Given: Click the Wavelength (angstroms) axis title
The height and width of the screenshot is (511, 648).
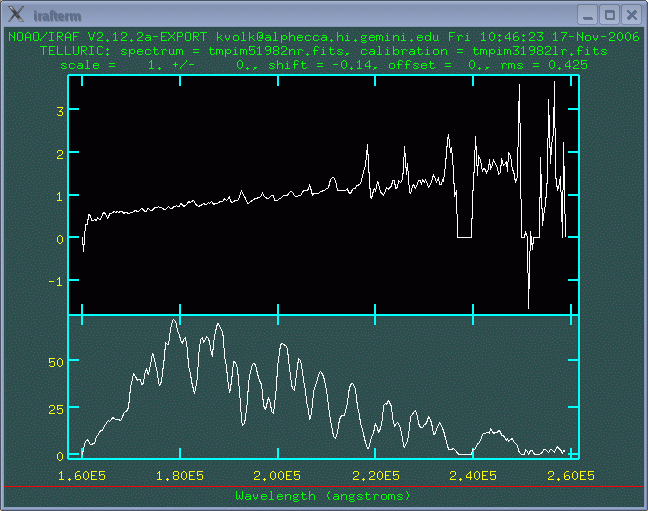Looking at the screenshot, I should tap(323, 496).
